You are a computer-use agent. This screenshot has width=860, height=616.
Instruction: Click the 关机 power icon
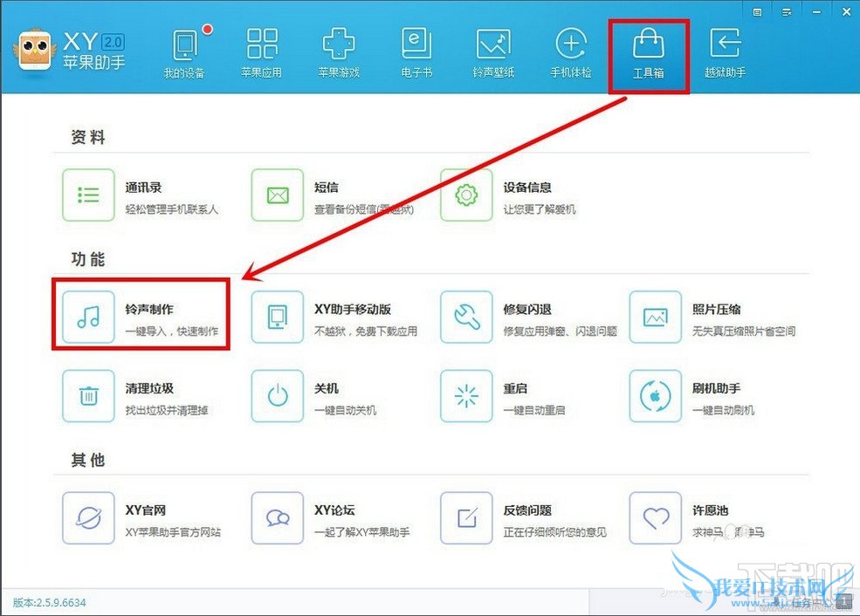click(x=278, y=395)
